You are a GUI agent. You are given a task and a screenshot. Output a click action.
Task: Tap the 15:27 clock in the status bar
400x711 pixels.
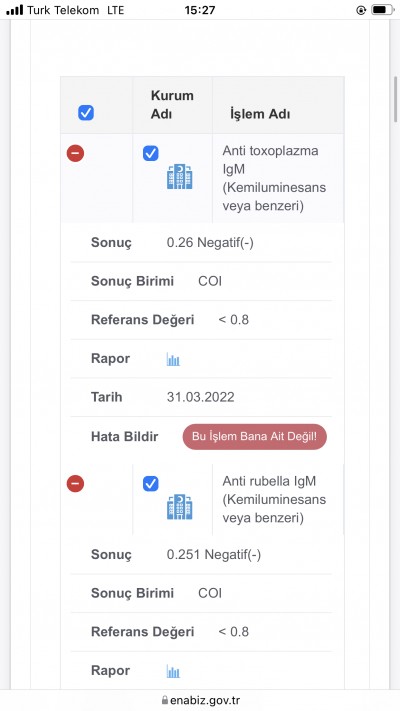[200, 10]
